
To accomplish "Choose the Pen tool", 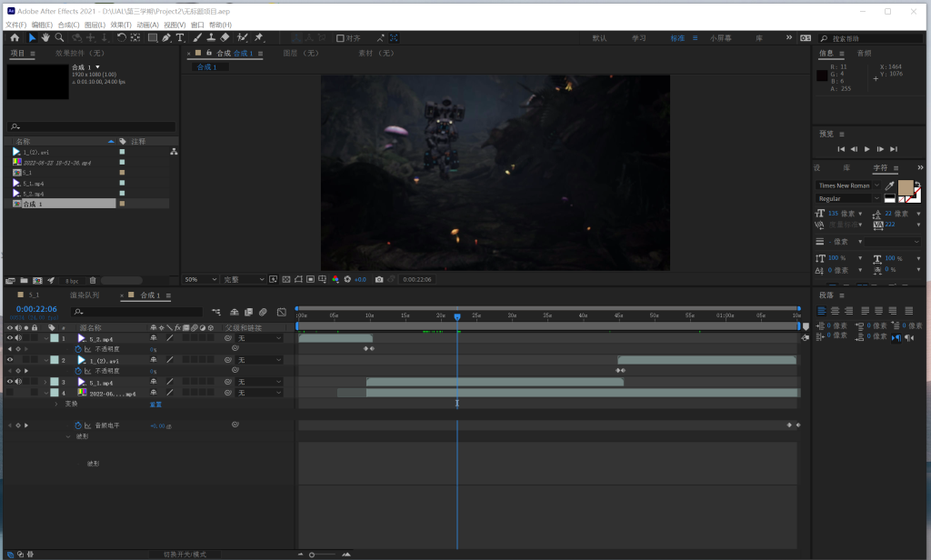I will pos(166,38).
